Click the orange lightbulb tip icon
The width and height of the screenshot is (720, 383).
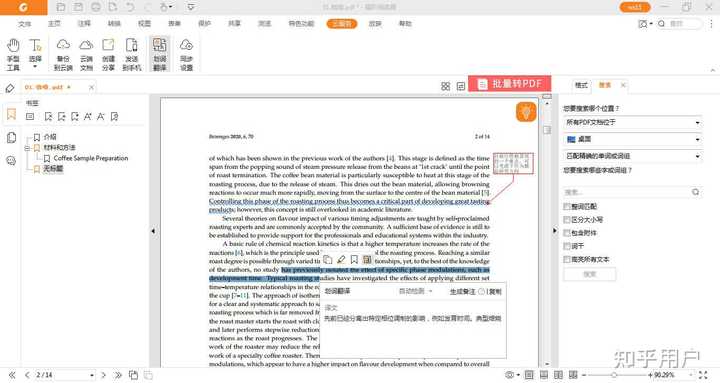[x=526, y=112]
